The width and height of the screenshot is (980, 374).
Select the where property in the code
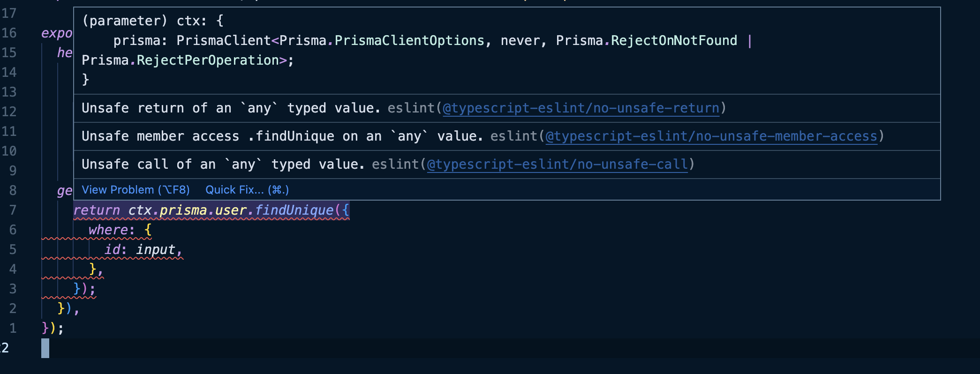click(110, 229)
